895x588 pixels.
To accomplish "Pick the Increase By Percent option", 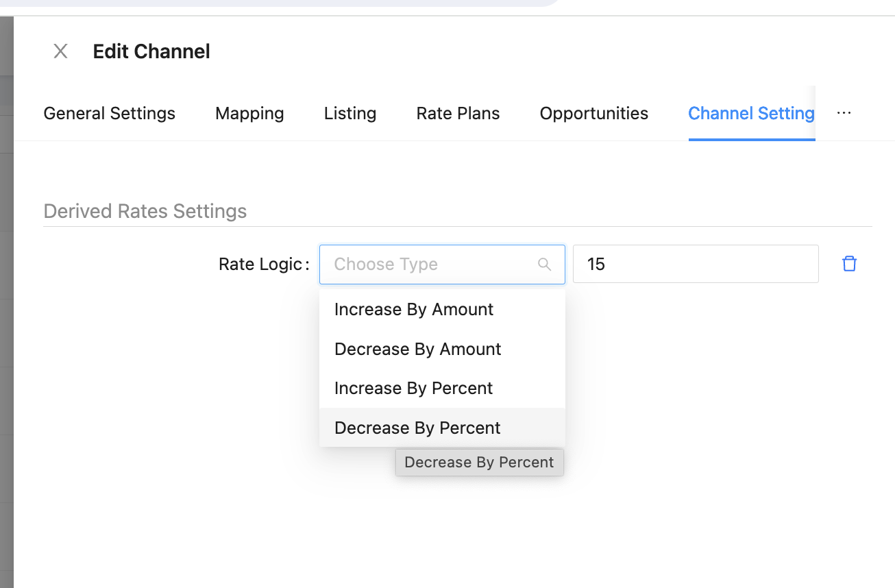I will tap(414, 389).
